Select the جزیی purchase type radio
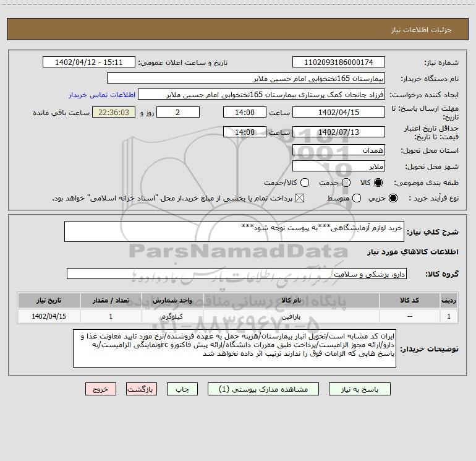 tap(393, 199)
